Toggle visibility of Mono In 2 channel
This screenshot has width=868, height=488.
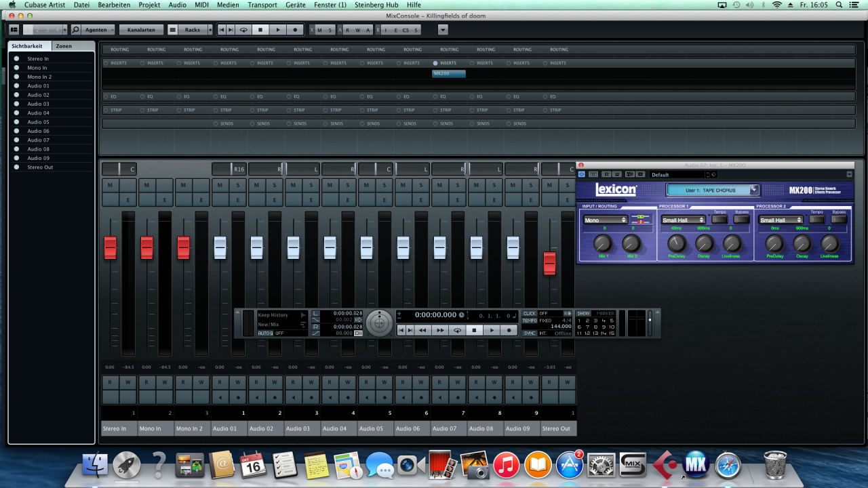16,77
